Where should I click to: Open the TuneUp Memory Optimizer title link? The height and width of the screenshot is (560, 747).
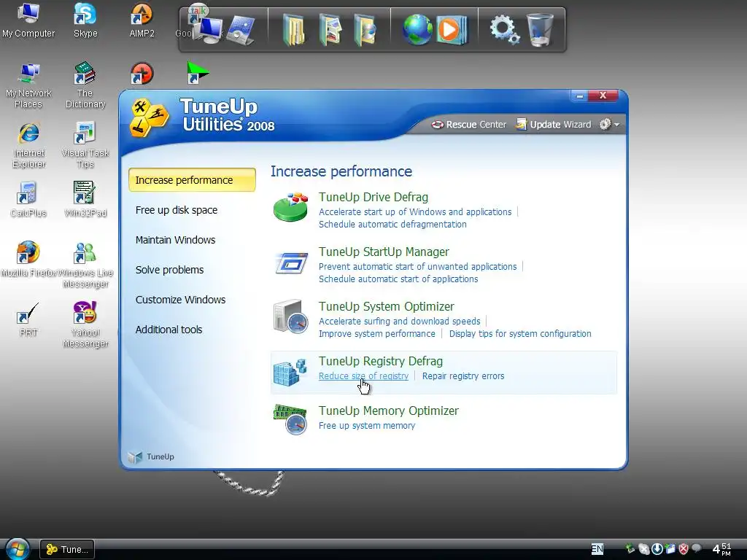click(389, 411)
